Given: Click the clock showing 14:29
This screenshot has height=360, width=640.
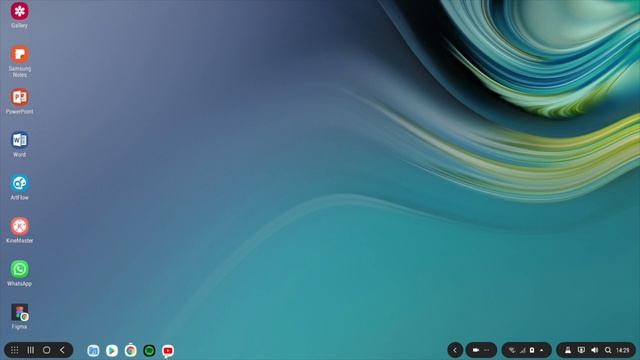Looking at the screenshot, I should 623,350.
